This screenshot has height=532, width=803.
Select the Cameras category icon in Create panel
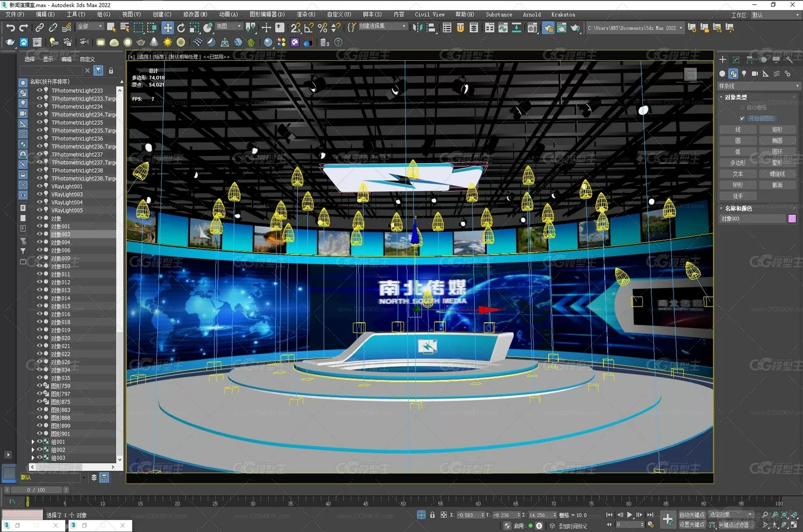[755, 74]
